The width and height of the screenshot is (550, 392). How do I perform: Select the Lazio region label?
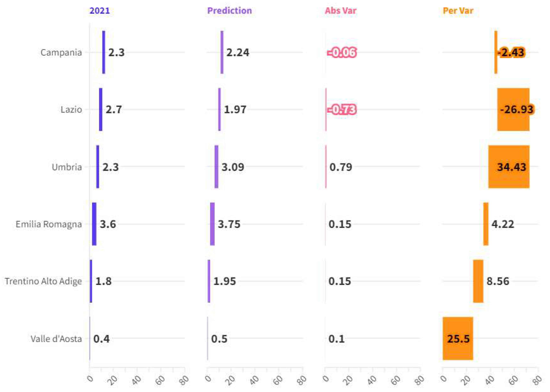point(71,110)
